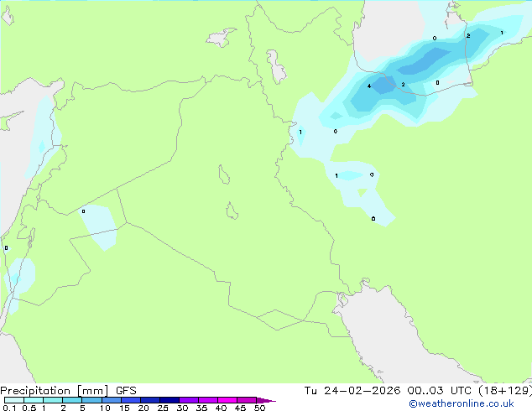Pick the 15–20 mm legend swatch
The width and height of the screenshot is (532, 411).
130,400
